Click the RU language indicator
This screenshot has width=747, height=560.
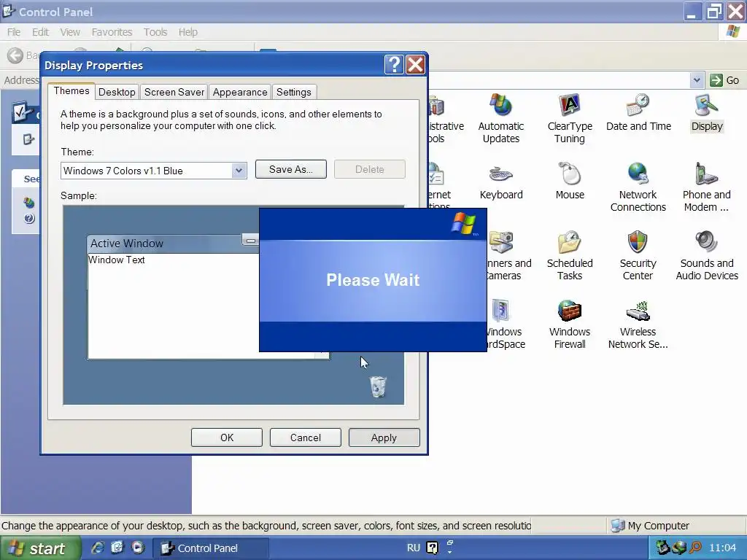[413, 548]
